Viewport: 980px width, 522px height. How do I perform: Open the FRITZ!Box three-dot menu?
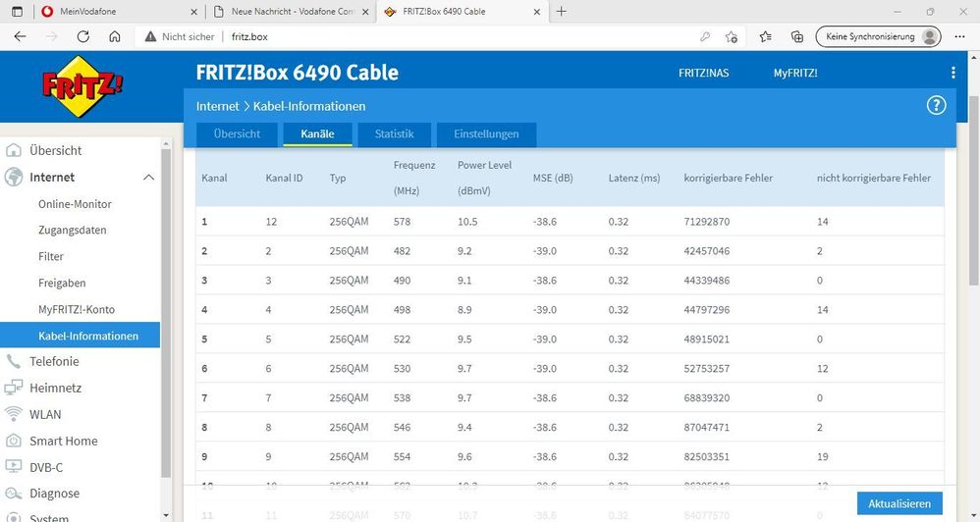point(953,73)
